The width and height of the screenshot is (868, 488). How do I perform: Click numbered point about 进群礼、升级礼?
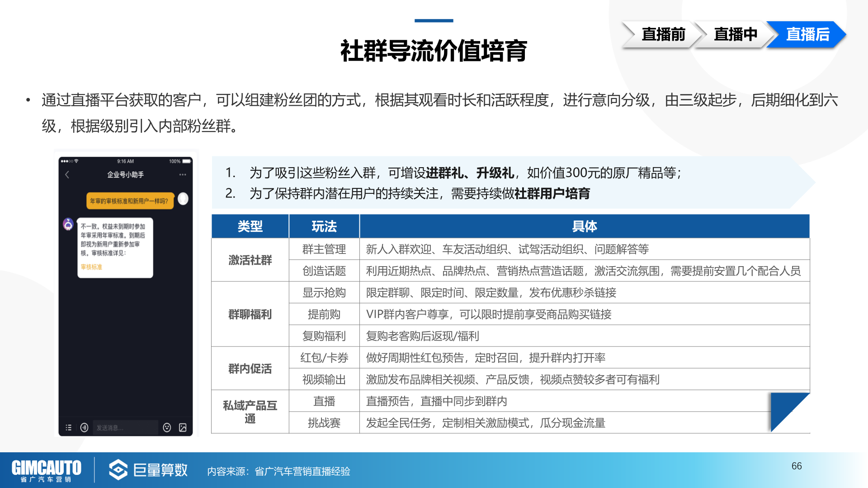(453, 173)
